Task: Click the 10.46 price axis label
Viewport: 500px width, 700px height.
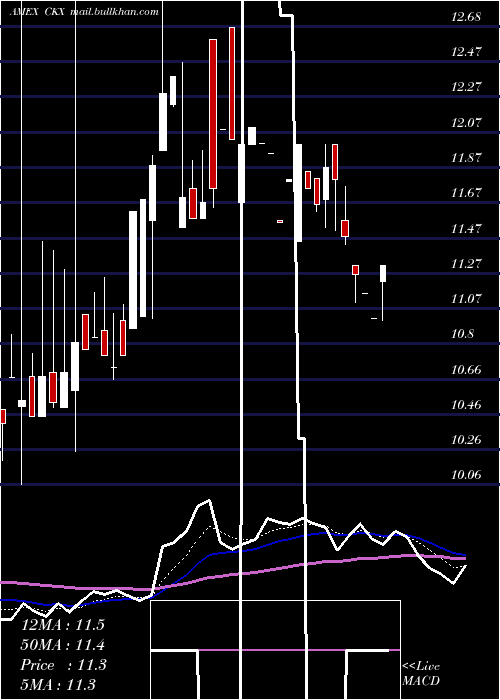Action: [x=466, y=405]
